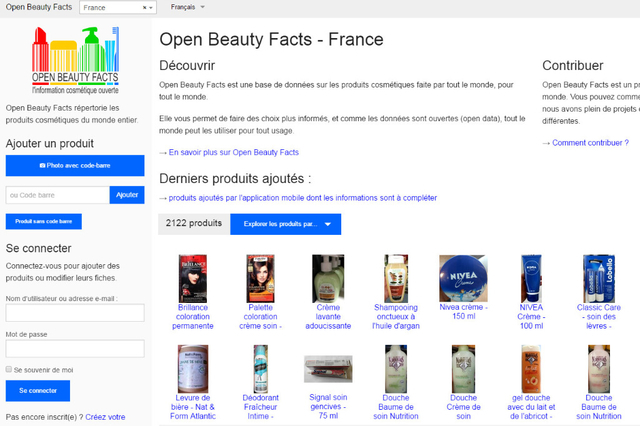Click the Ajouter button

coord(127,195)
